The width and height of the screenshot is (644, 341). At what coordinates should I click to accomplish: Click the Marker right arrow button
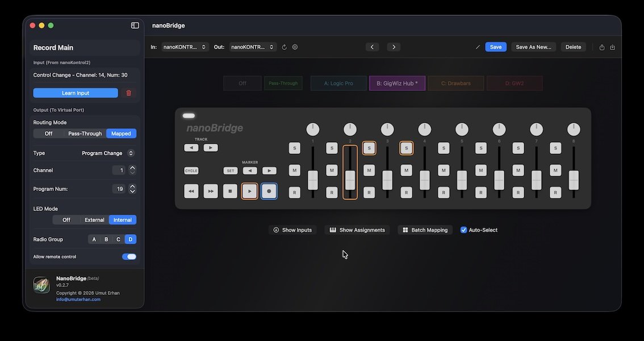pyautogui.click(x=269, y=170)
